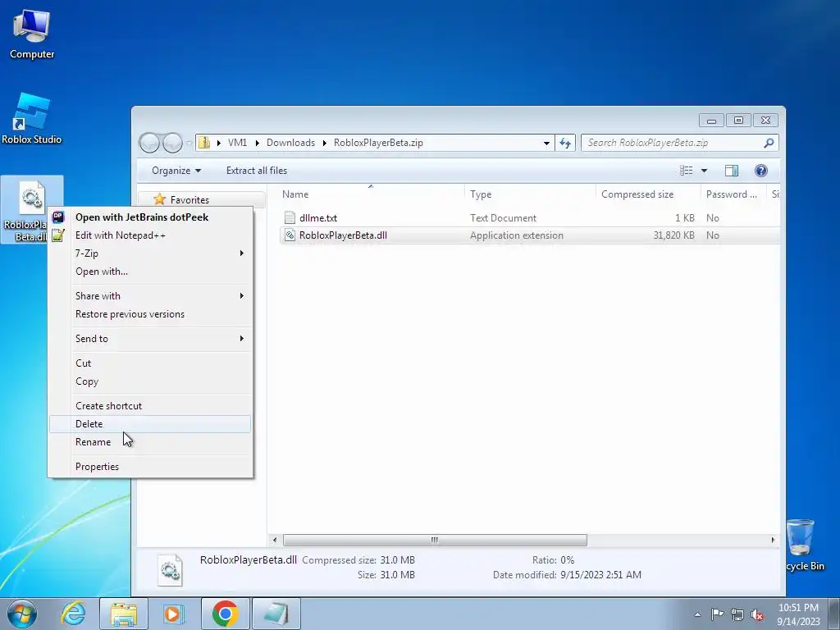Image resolution: width=840 pixels, height=630 pixels.
Task: Click the Favorites star icon
Action: click(x=160, y=199)
